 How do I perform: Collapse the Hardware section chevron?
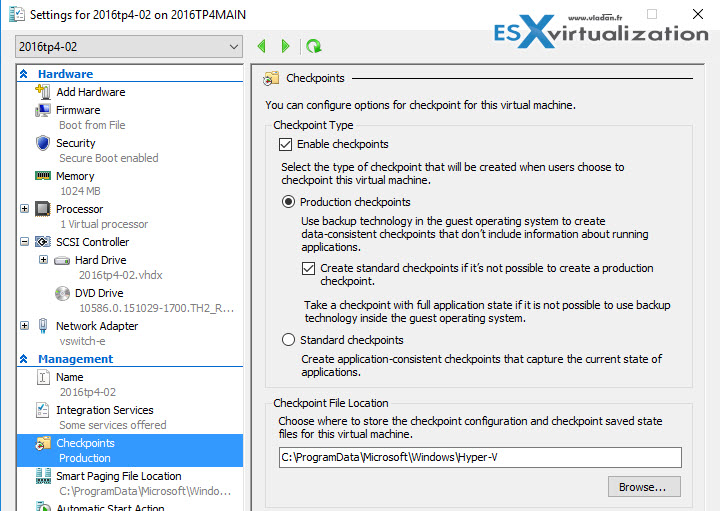24,74
